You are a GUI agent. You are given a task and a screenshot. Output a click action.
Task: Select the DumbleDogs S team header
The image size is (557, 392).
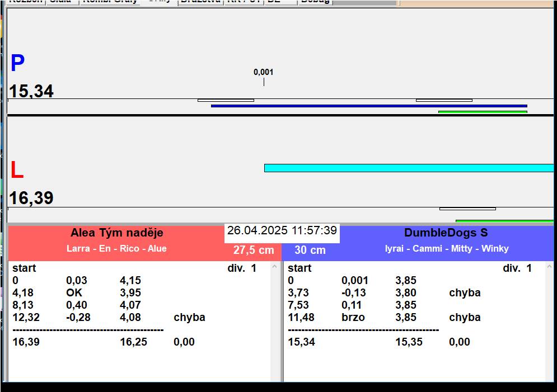click(x=446, y=233)
